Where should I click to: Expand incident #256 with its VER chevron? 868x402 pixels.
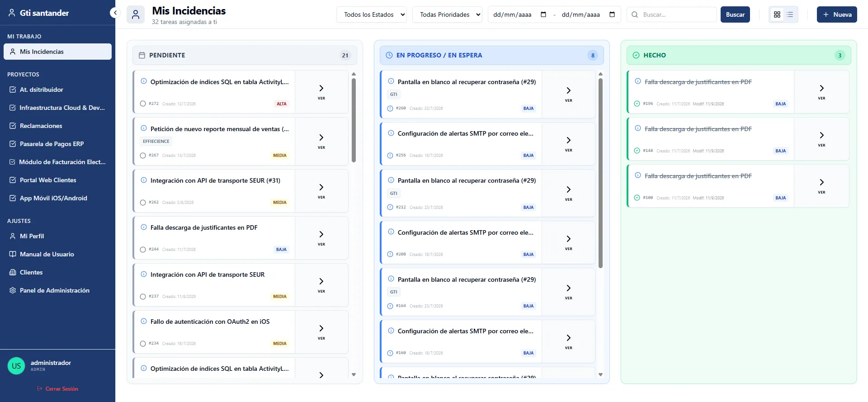[x=569, y=144]
